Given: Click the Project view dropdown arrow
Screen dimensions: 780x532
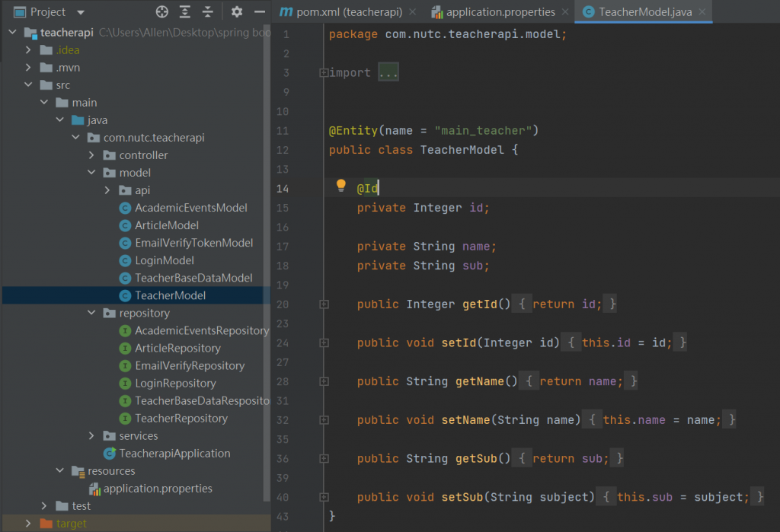Looking at the screenshot, I should (x=81, y=12).
